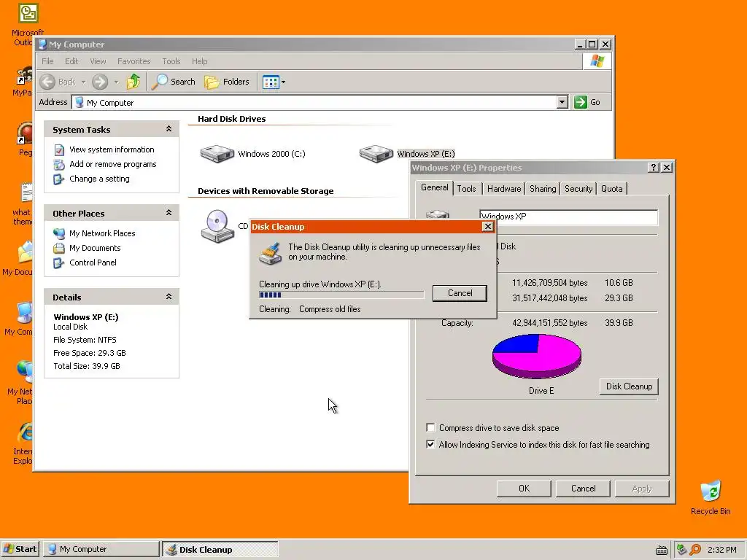
Task: Click the Disk Cleanup button in Properties
Action: click(x=629, y=386)
